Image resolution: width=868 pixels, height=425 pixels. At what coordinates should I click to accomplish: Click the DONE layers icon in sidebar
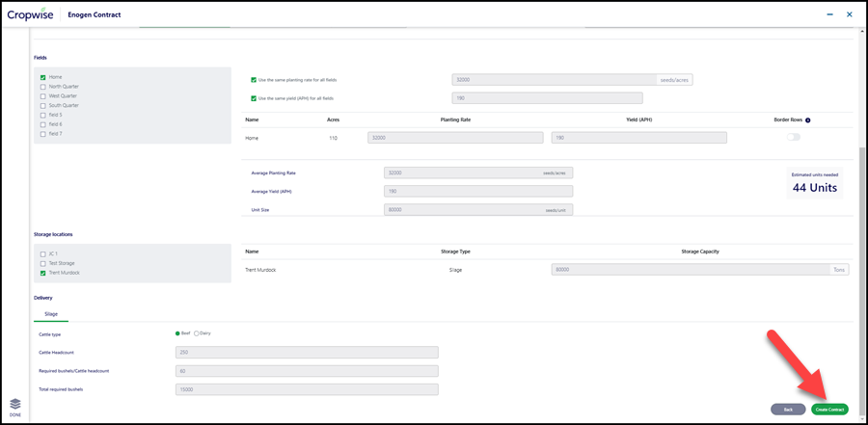click(x=15, y=404)
